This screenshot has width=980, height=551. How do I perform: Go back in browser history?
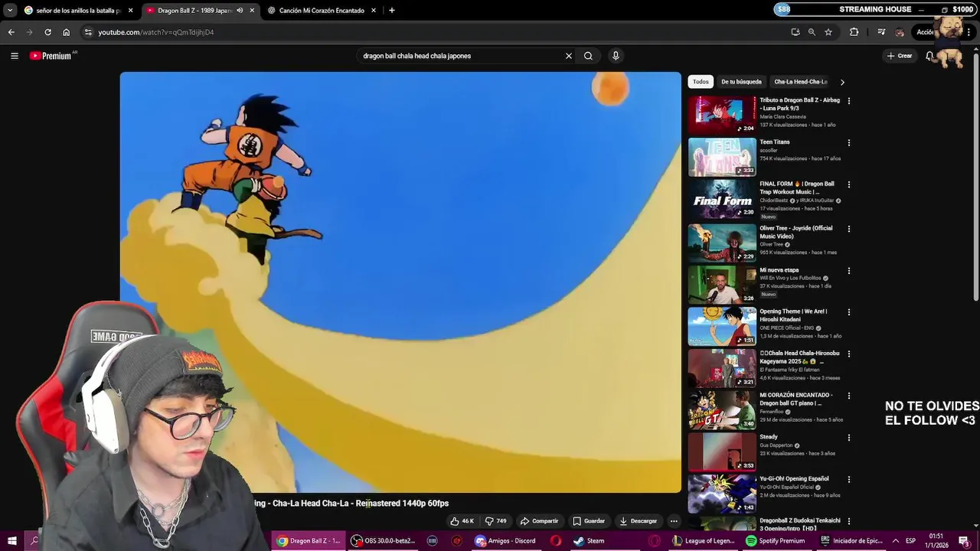tap(11, 32)
